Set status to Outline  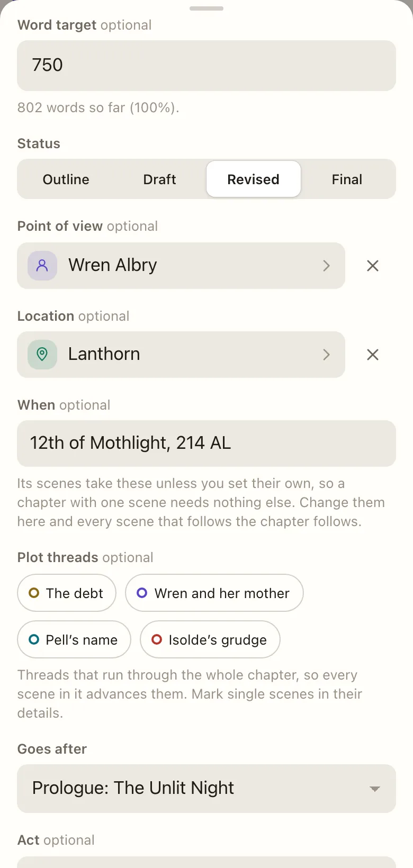point(66,179)
